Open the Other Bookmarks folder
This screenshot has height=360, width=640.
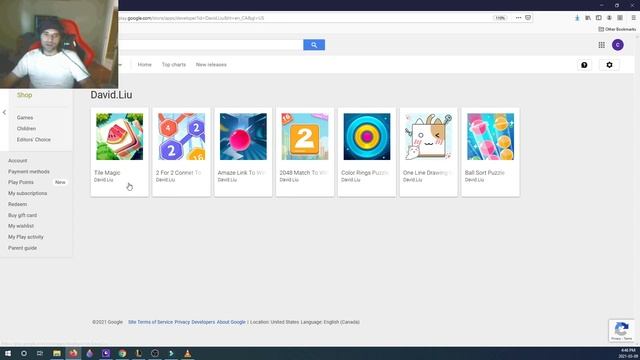(x=617, y=29)
